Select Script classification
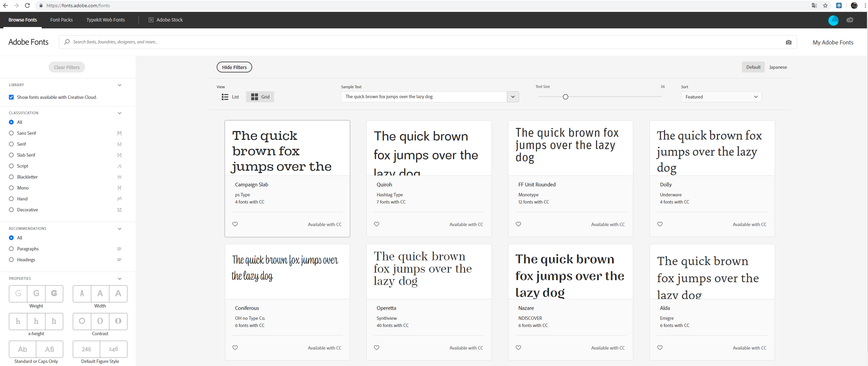 click(11, 166)
